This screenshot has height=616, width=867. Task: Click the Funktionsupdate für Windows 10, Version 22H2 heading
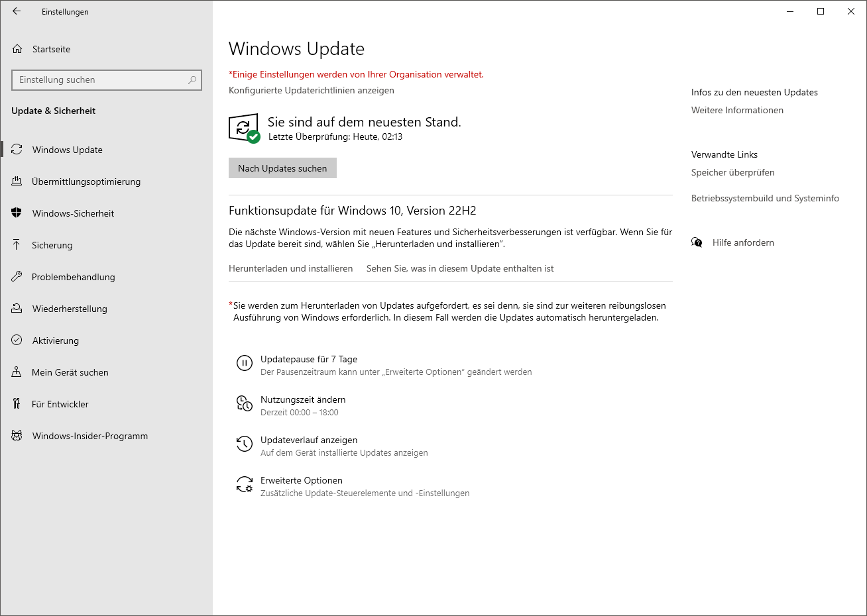click(353, 211)
